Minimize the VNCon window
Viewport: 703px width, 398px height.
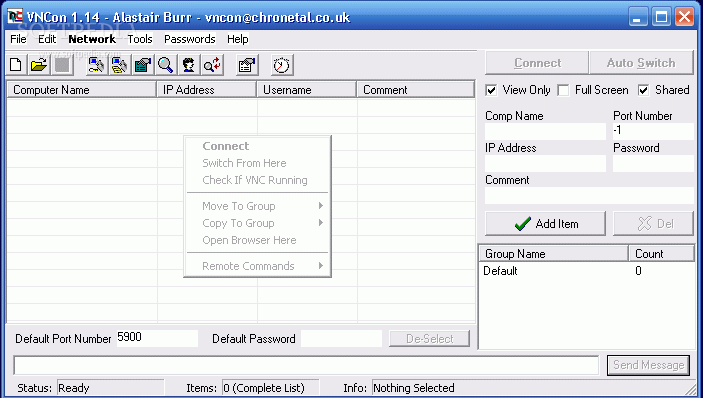[638, 17]
